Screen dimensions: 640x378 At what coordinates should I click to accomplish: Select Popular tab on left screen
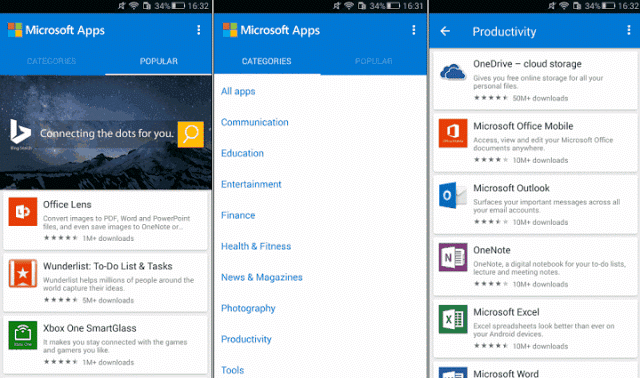click(159, 61)
